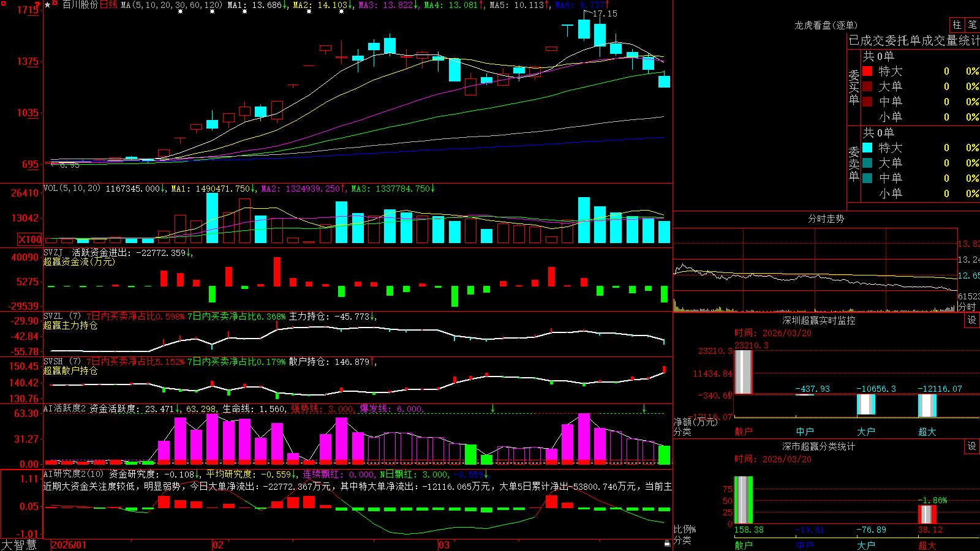Click the 散户持仓: 146.879 value
Viewport: 980px width, 551px height.
tap(332, 362)
